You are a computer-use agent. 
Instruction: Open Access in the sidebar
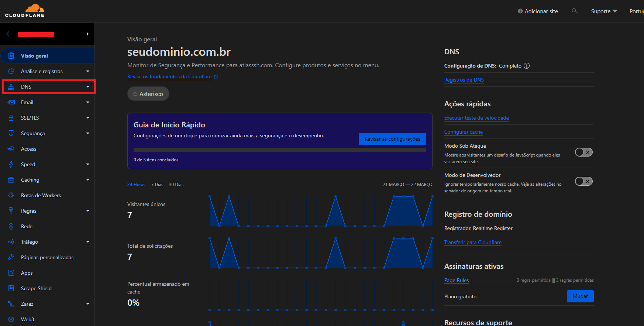(x=47, y=149)
